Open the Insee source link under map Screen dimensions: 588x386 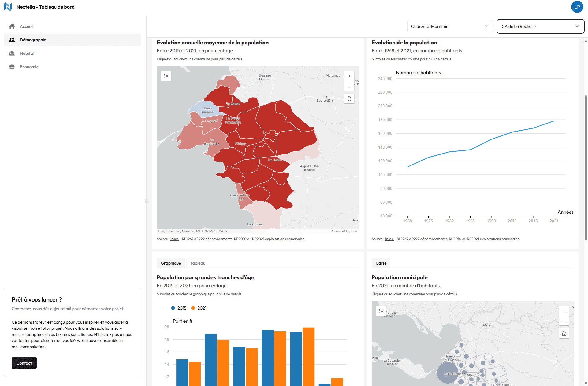pyautogui.click(x=174, y=239)
